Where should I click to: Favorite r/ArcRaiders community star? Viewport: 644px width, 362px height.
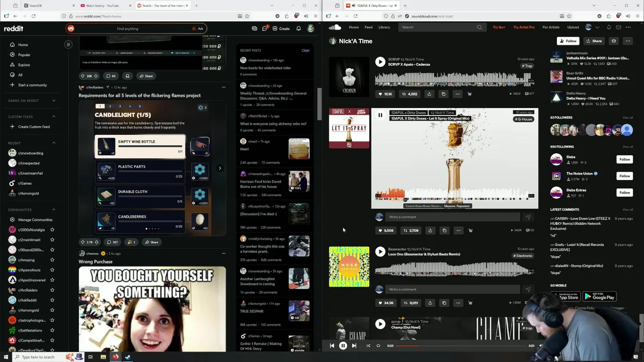pyautogui.click(x=52, y=290)
